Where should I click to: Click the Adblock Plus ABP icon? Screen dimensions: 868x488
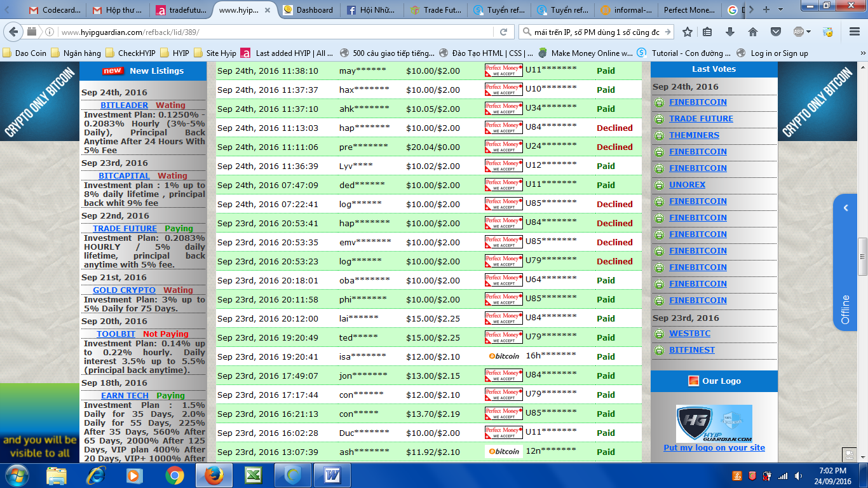[799, 32]
